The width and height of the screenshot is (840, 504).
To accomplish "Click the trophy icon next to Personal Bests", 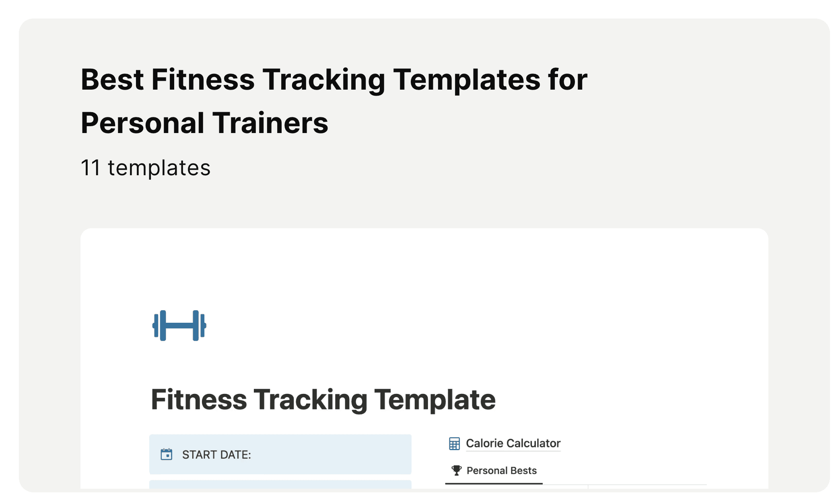I will click(x=456, y=470).
